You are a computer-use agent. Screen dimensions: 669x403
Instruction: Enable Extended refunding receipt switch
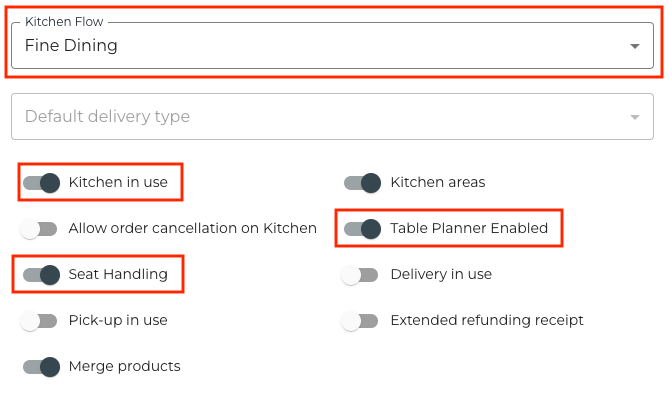tap(360, 321)
